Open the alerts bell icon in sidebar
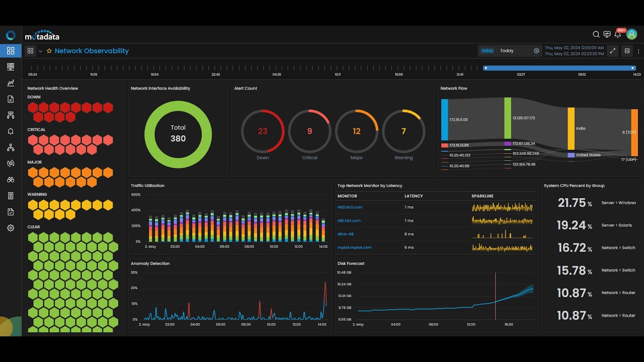Image resolution: width=644 pixels, height=362 pixels. tap(11, 131)
